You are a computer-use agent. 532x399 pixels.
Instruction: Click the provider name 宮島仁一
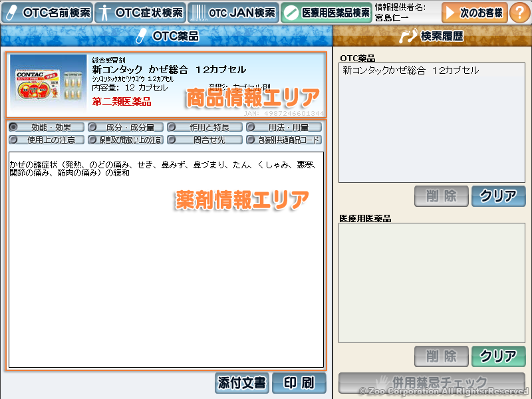[391, 17]
